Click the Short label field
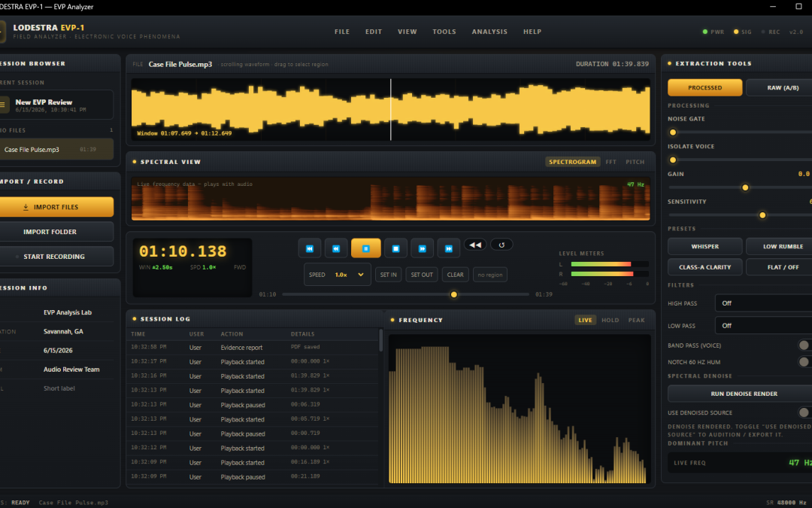Screen dimensions: 812x508 pyautogui.click(x=59, y=388)
